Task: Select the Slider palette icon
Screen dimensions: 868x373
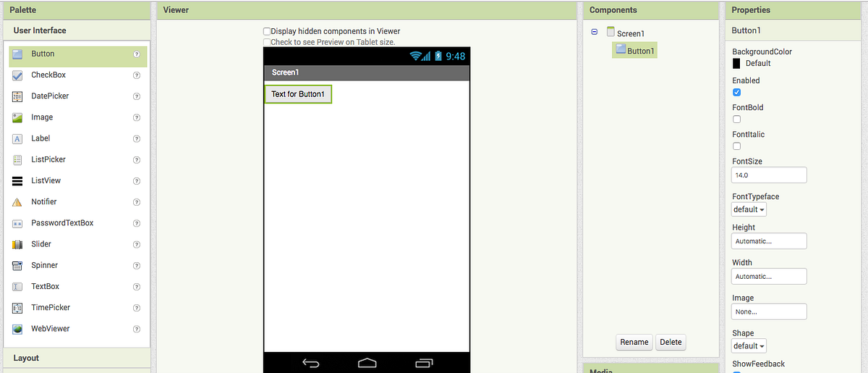Action: click(x=17, y=244)
